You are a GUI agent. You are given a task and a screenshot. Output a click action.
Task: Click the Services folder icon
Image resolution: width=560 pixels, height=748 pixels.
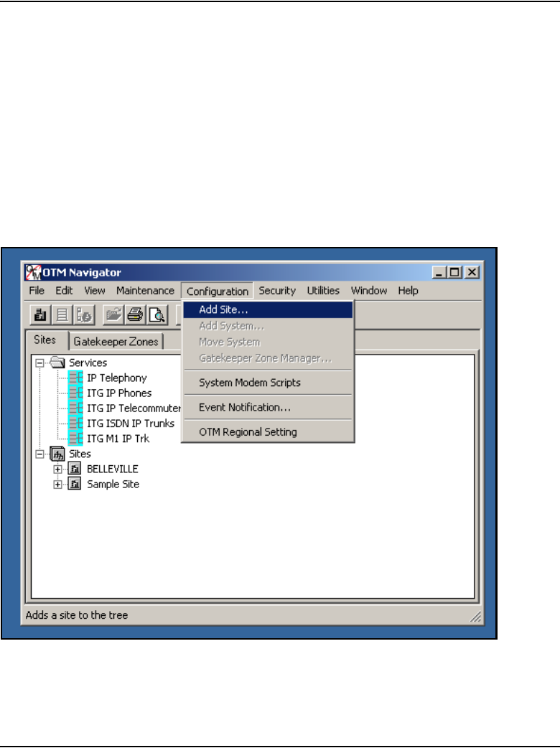[x=57, y=363]
